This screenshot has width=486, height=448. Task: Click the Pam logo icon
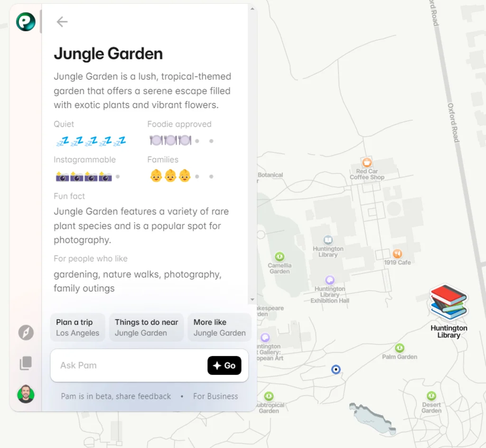[26, 22]
